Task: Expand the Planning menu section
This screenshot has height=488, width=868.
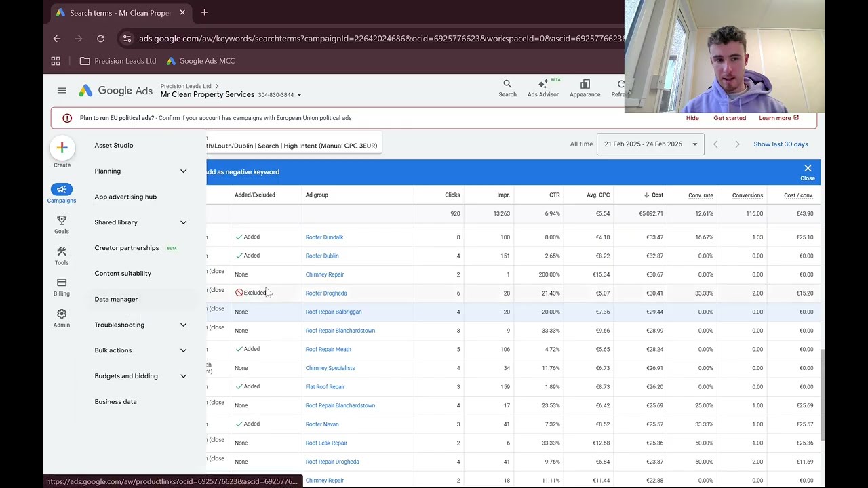Action: point(140,171)
